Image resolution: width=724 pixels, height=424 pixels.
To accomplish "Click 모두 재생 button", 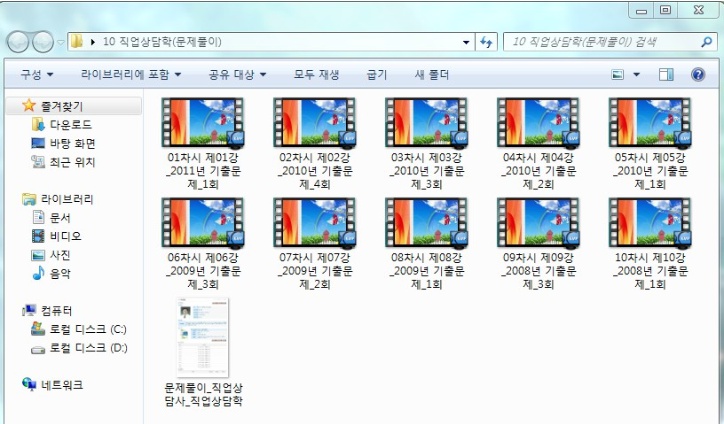I will coord(316,74).
